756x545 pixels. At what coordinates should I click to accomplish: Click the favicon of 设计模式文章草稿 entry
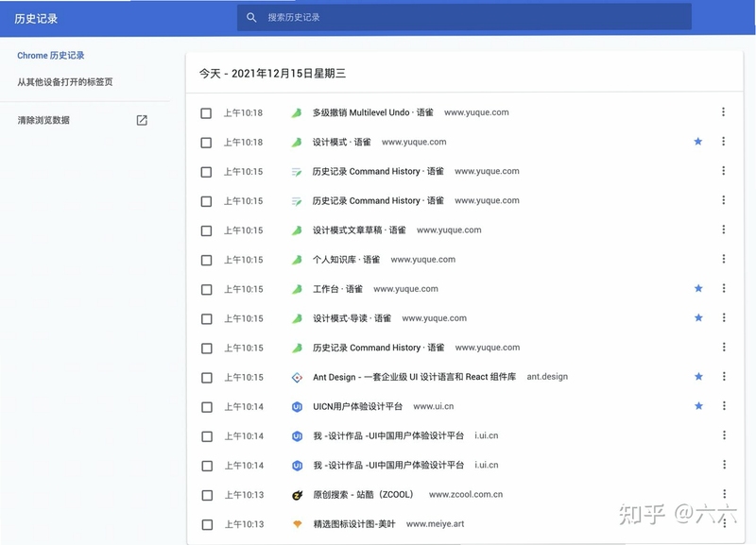coord(297,230)
